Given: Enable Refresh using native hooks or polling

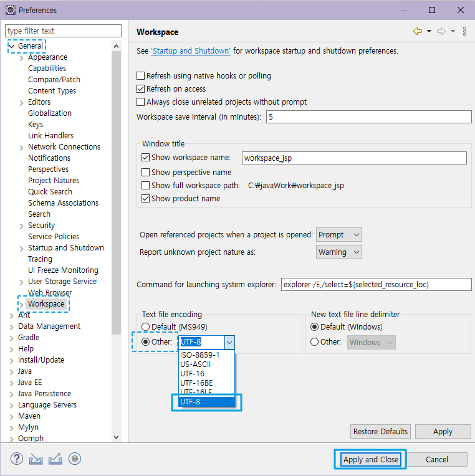Looking at the screenshot, I should point(140,75).
